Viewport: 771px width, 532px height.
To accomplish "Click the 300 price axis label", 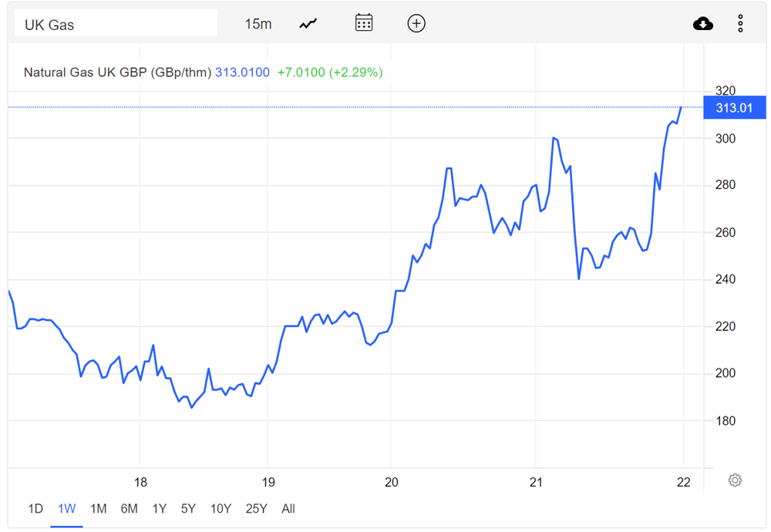I will pos(726,138).
